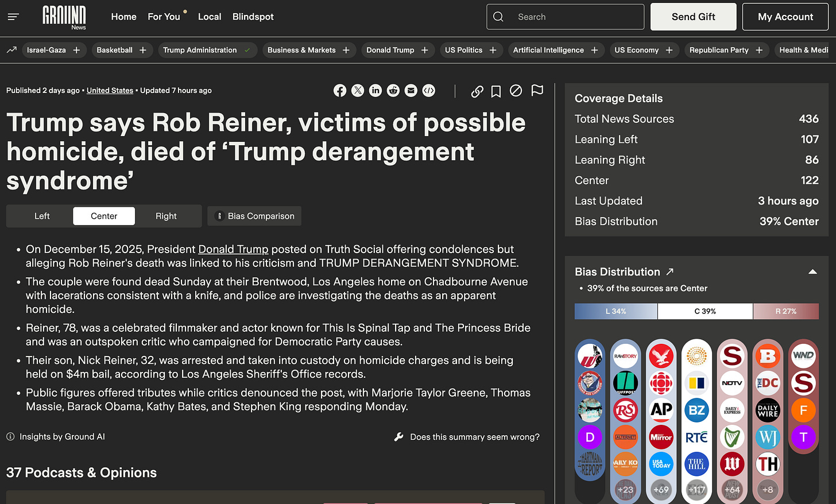
Task: Open the Daily Express source icon
Action: (732, 410)
